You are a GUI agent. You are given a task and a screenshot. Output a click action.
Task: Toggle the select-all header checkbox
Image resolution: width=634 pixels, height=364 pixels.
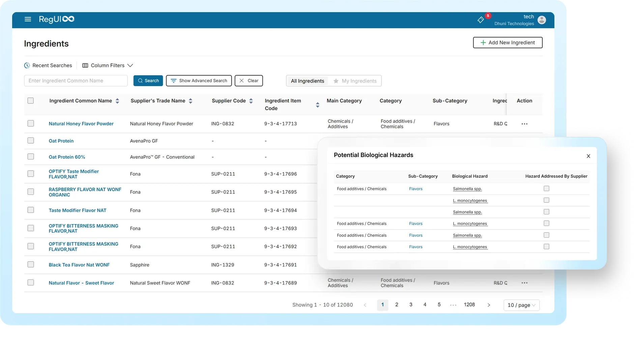click(31, 100)
